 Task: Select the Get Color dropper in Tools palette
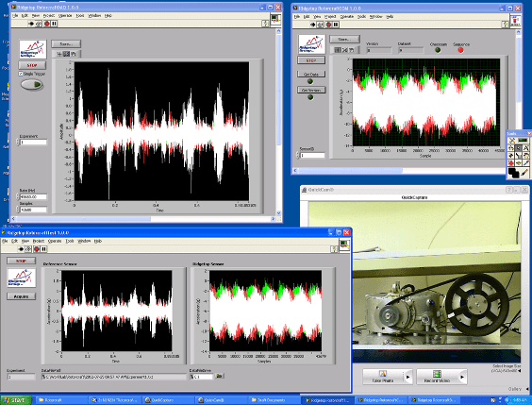pos(526,163)
